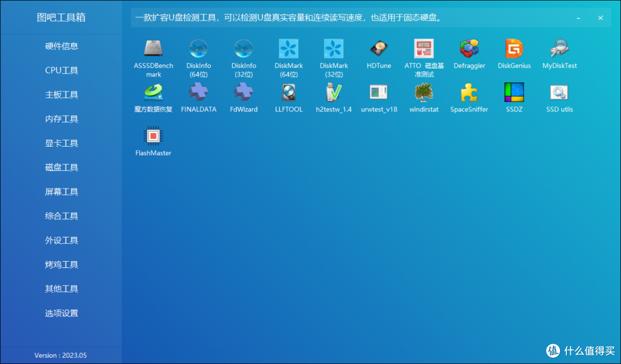Open HDTune hard drive icon

coord(379,48)
